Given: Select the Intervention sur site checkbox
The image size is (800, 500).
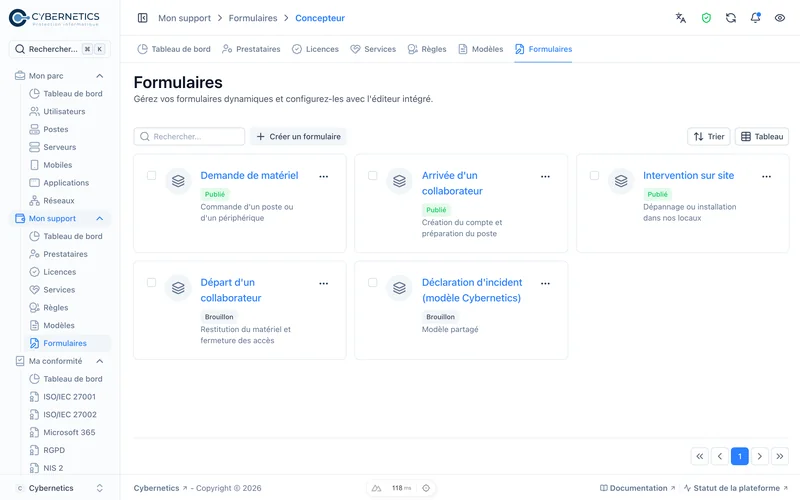Looking at the screenshot, I should pos(594,176).
